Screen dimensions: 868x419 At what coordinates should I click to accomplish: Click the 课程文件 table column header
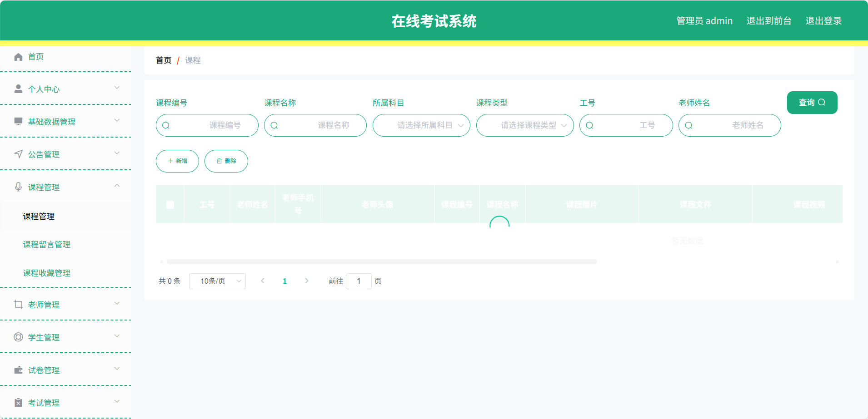tap(695, 205)
